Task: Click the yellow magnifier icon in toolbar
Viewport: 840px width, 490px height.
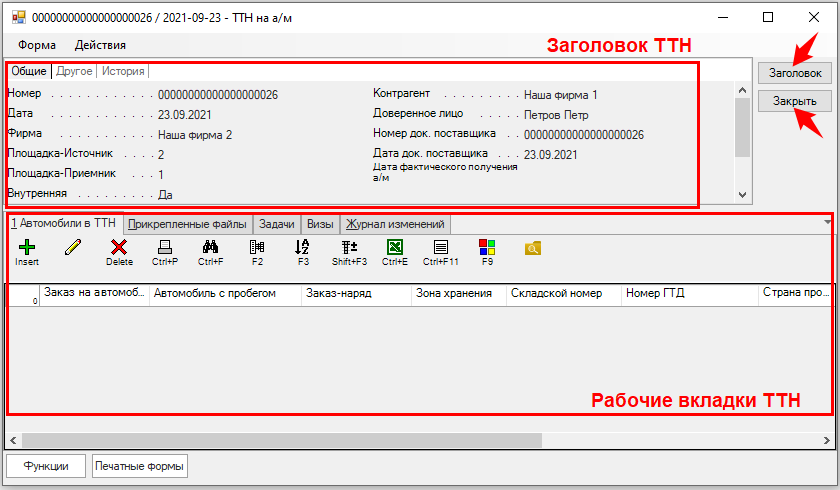Action: pos(533,247)
